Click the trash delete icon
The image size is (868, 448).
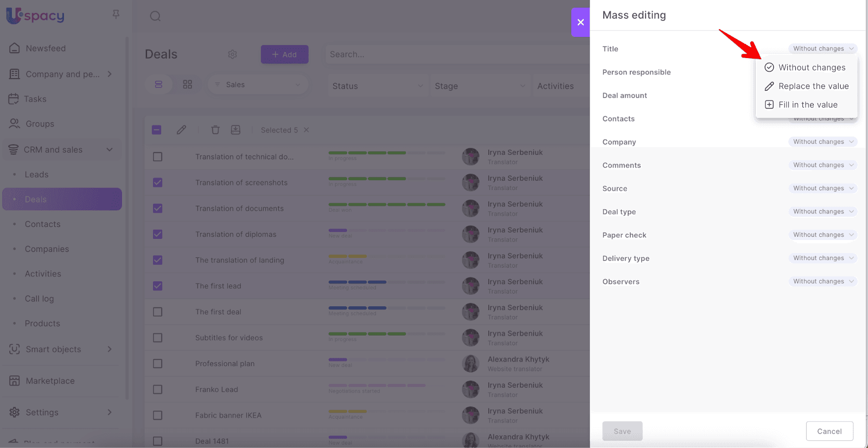coord(215,130)
